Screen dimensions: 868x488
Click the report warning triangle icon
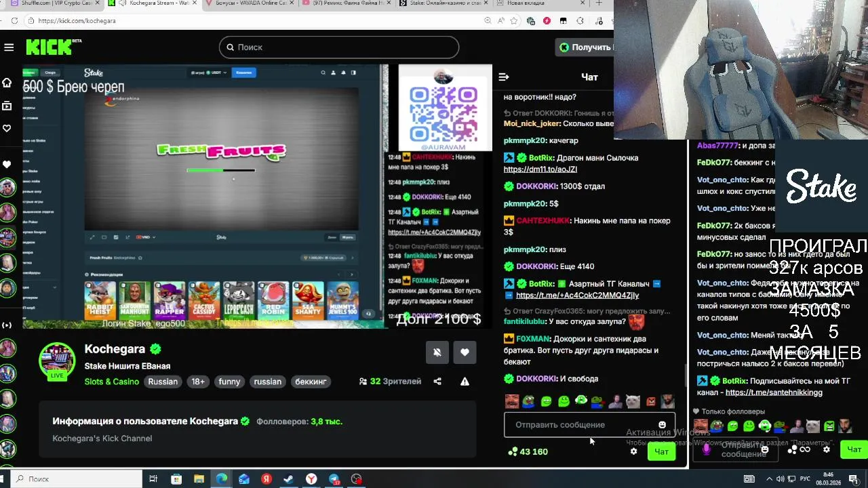[465, 382]
